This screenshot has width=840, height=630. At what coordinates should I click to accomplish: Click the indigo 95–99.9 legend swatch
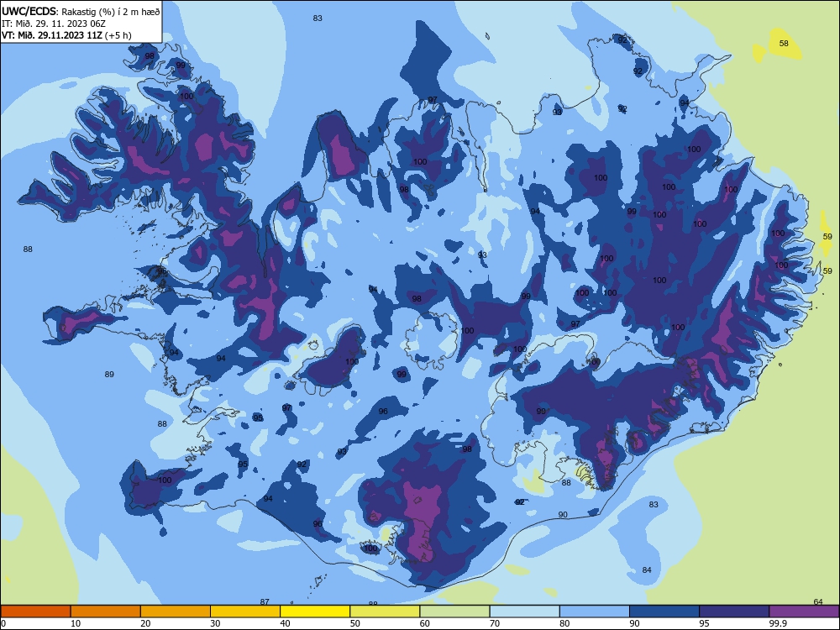734,612
